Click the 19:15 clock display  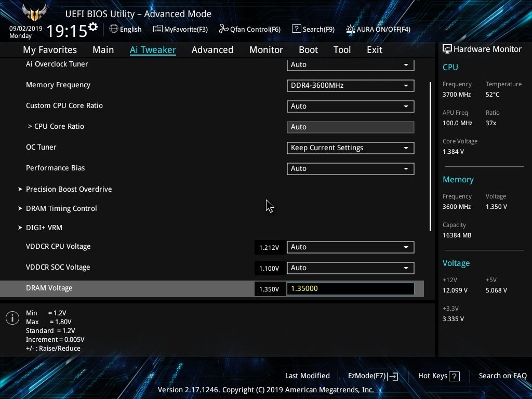pos(67,31)
